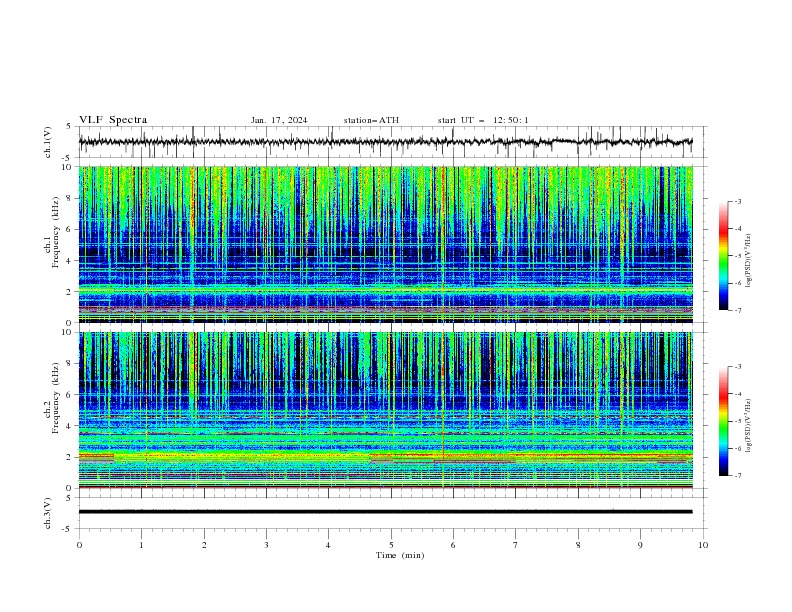Click the "Time (min)" axis label

[x=400, y=555]
